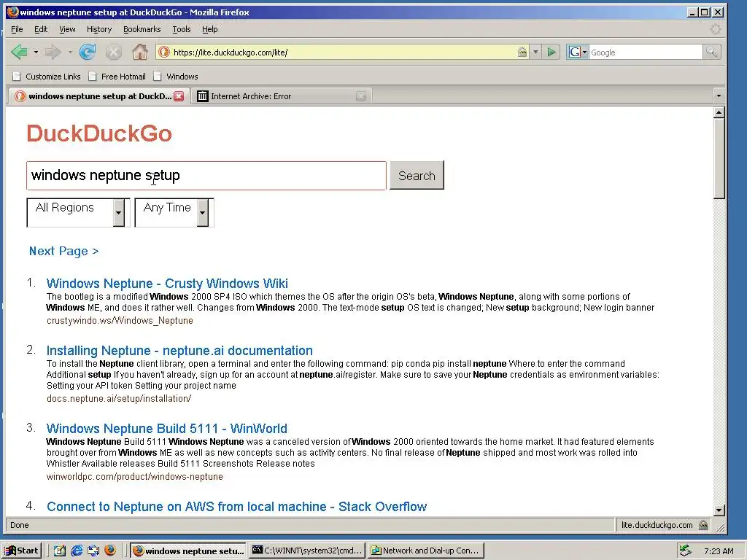Open the Edit menu
Image resolution: width=747 pixels, height=560 pixels.
[41, 29]
